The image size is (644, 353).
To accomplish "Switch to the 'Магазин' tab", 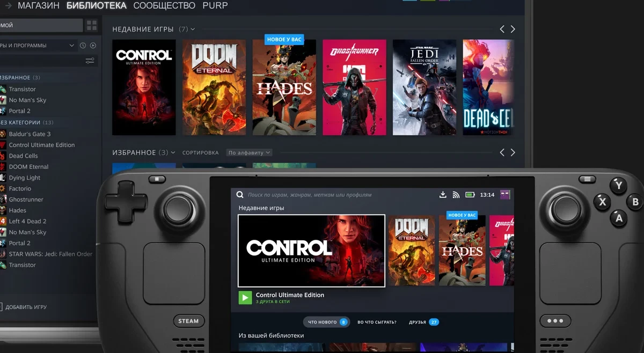I will (39, 6).
